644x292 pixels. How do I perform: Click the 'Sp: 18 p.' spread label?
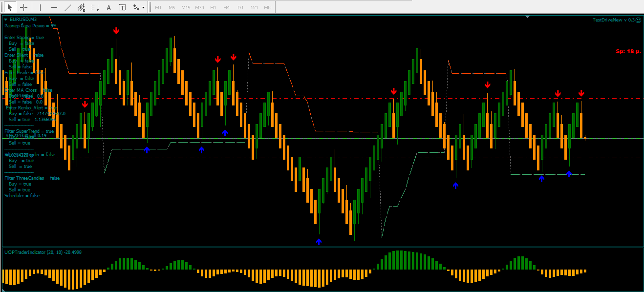click(628, 51)
